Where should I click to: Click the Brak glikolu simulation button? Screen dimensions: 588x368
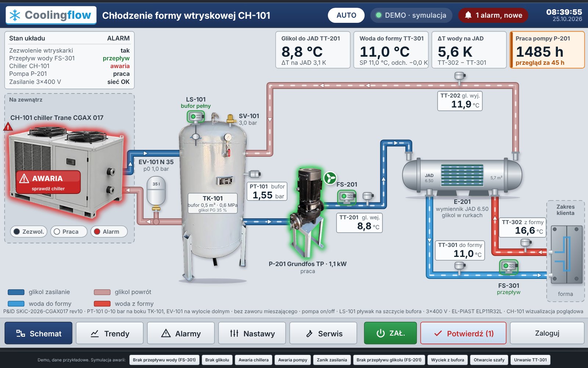tap(217, 360)
